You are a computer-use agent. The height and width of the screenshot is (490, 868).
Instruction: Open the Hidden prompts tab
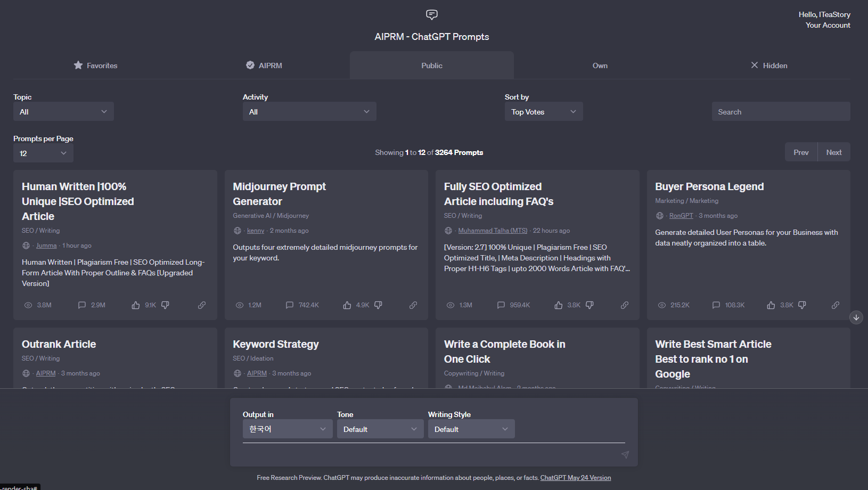[768, 66]
